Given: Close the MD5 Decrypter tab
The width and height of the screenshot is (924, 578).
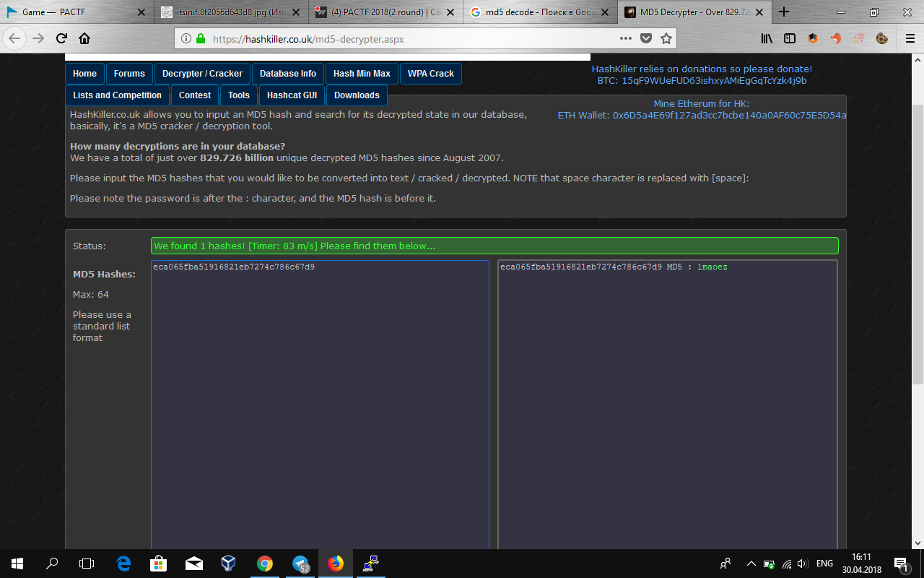Looking at the screenshot, I should (761, 12).
